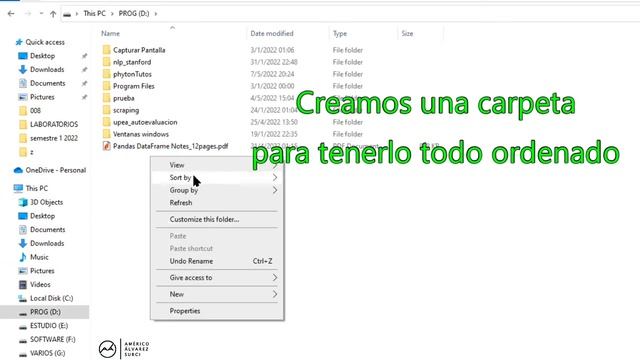Choose Undo Rename from context menu
The image size is (640, 360).
(x=217, y=261)
